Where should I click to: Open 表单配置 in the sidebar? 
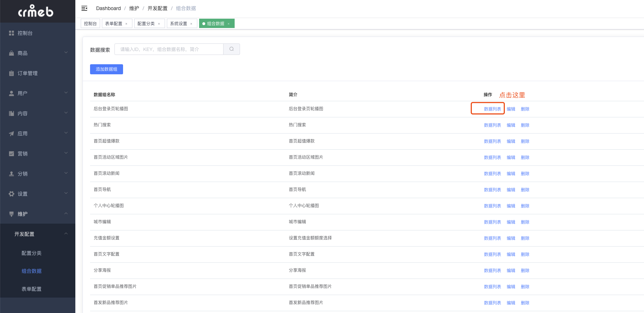32,289
